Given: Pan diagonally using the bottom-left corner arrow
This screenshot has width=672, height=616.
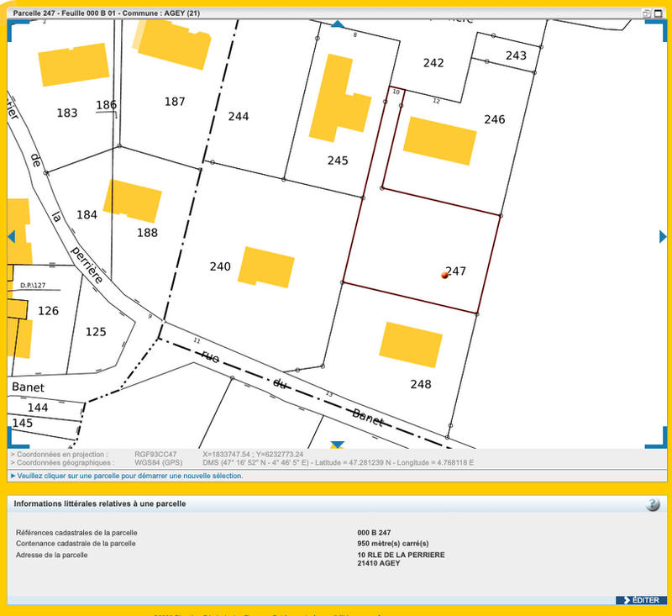Looking at the screenshot, I should coord(10,444).
